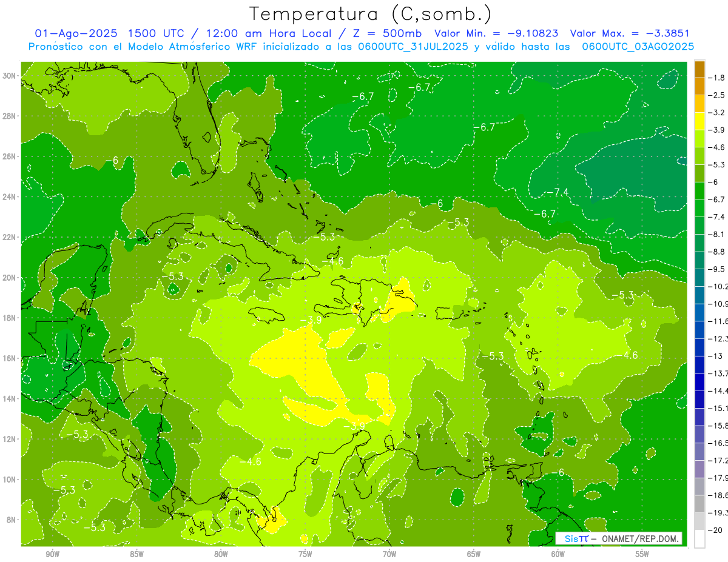Click the '-16.5' value in color legend
728x562 pixels.
718,443
